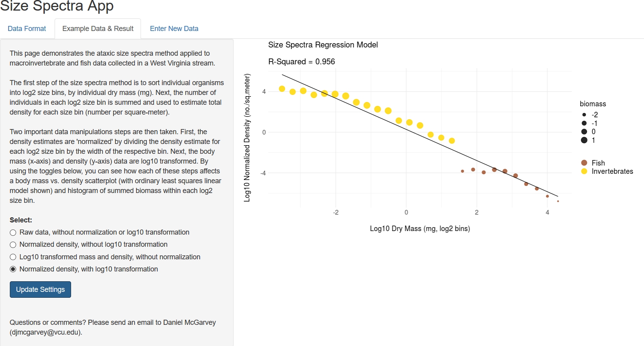The height and width of the screenshot is (346, 644).
Task: Select Normalized density with log10 transformation
Action: point(13,269)
